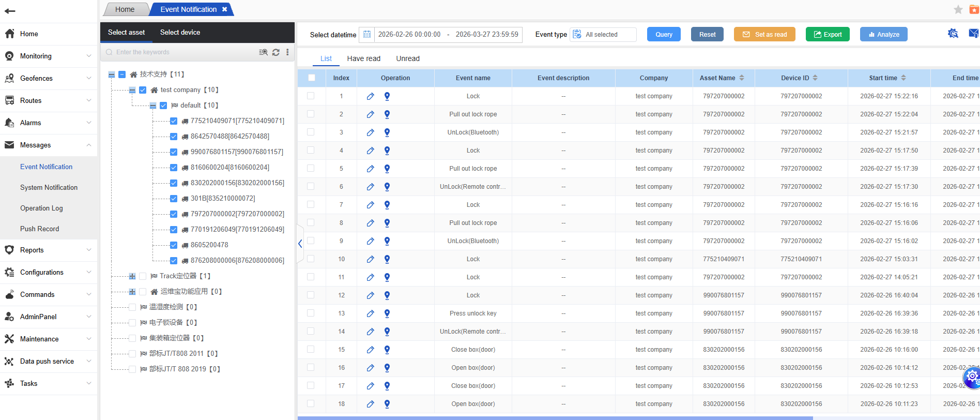Click the refresh icon in asset search bar

(276, 52)
